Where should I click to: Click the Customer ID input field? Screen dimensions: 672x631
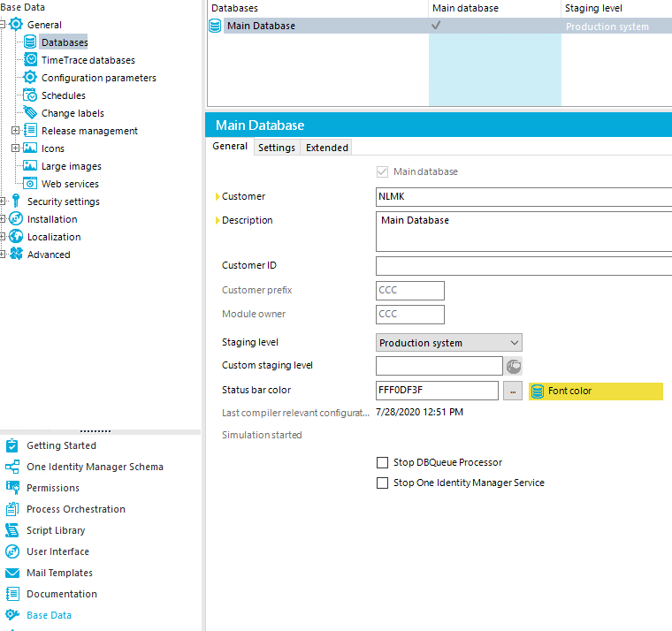523,266
